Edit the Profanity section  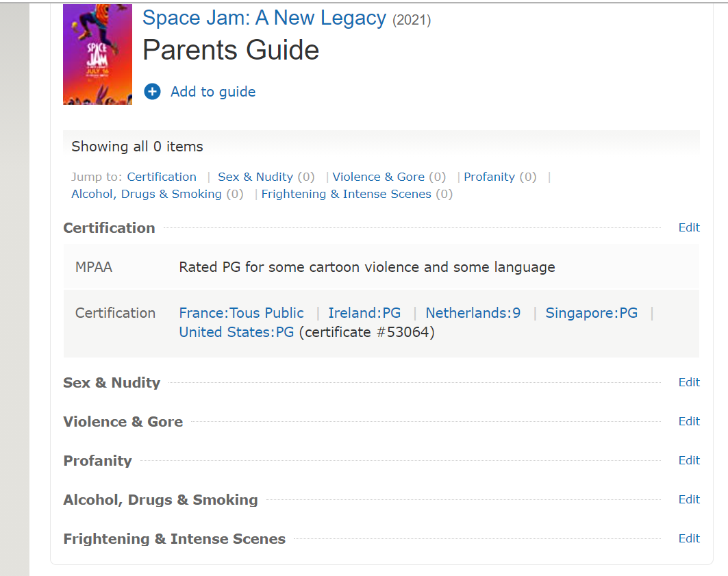coord(689,460)
